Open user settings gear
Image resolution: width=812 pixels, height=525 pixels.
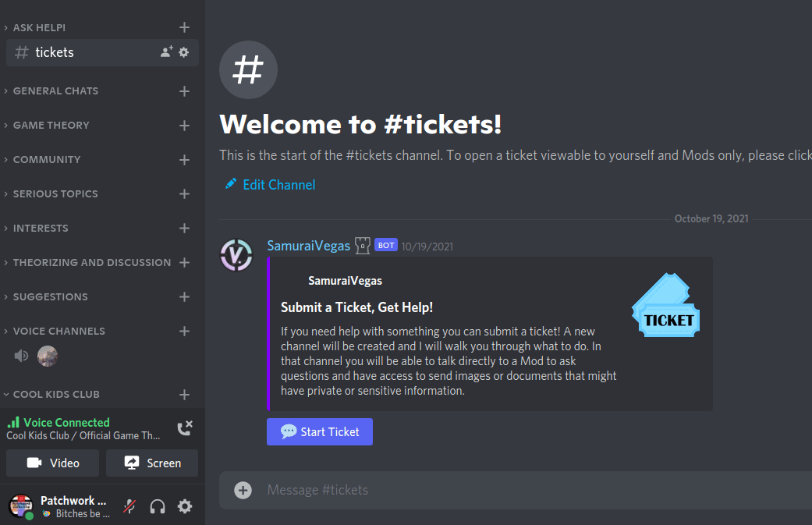pyautogui.click(x=185, y=506)
